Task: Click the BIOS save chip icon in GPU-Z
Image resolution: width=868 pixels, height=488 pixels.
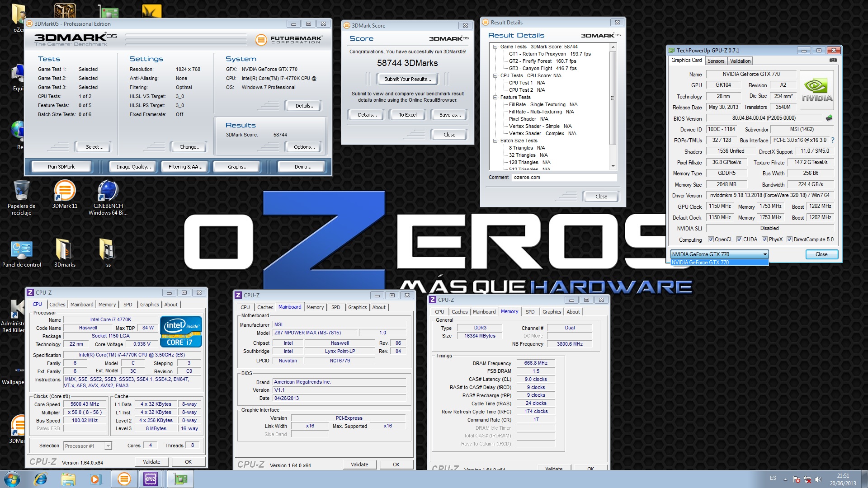Action: 829,118
